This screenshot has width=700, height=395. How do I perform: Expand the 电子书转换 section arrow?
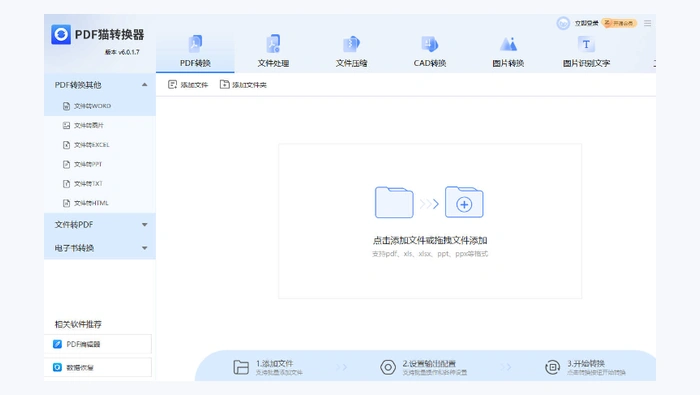coord(145,248)
